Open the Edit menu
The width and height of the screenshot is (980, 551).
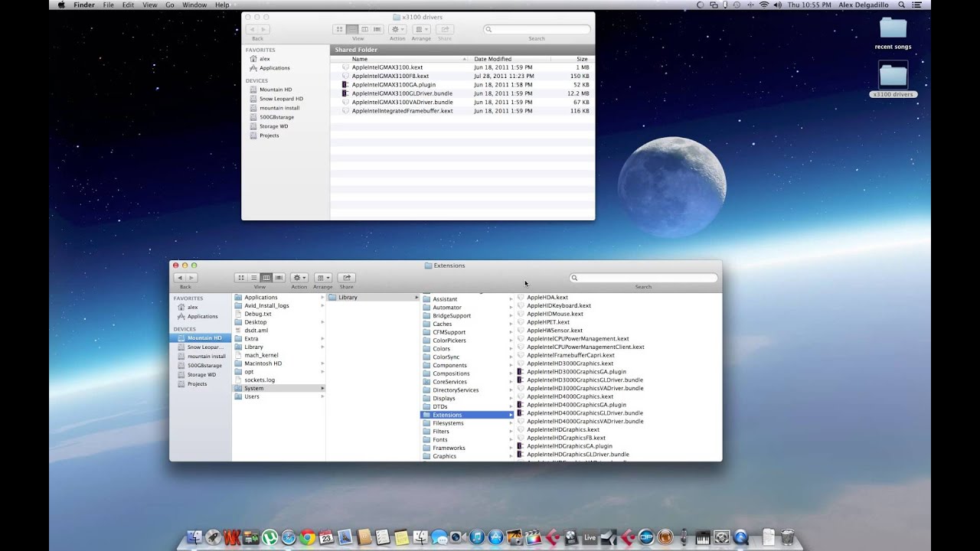128,5
